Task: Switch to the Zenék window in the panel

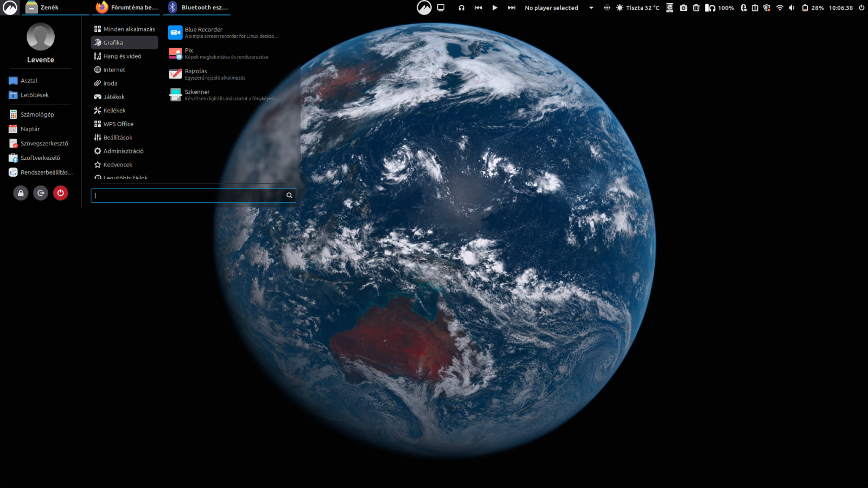Action: (55, 8)
